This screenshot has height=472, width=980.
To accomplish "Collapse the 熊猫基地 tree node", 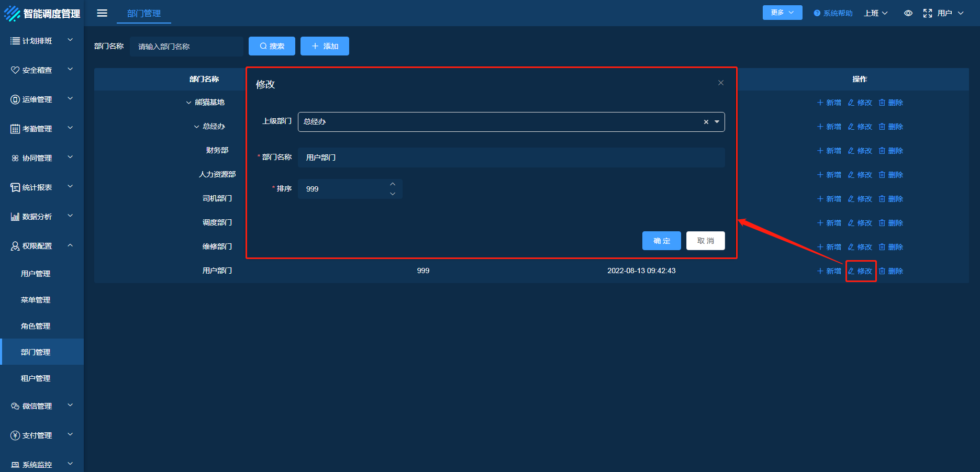I will pyautogui.click(x=188, y=103).
